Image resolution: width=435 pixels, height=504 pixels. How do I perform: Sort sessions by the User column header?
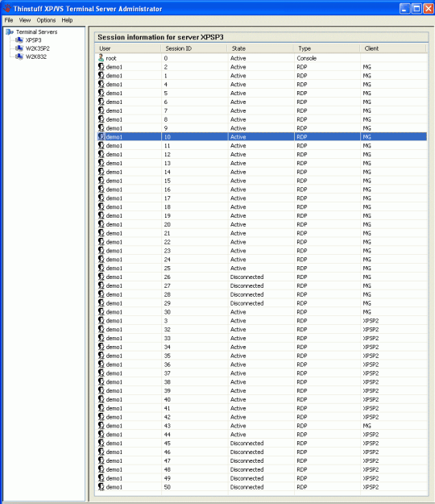(x=128, y=48)
